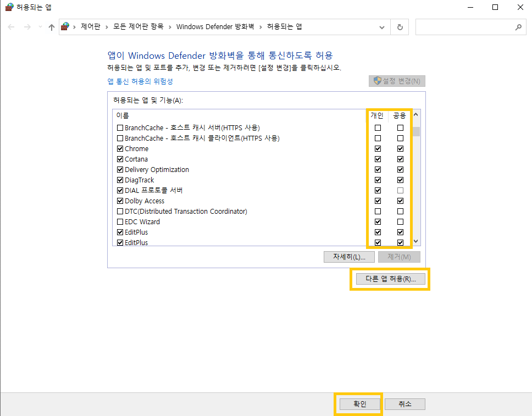Expand chevron after Windows Defender 방화벽

coord(261,27)
